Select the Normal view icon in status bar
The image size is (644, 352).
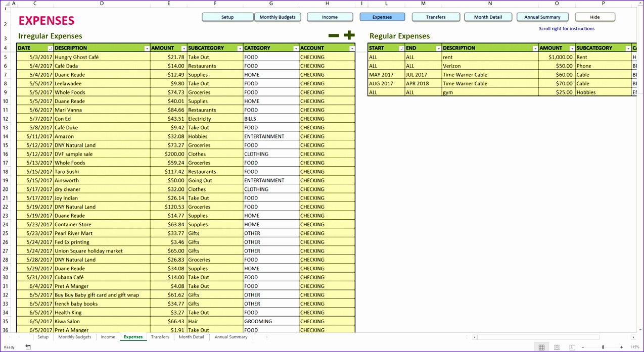pyautogui.click(x=541, y=347)
